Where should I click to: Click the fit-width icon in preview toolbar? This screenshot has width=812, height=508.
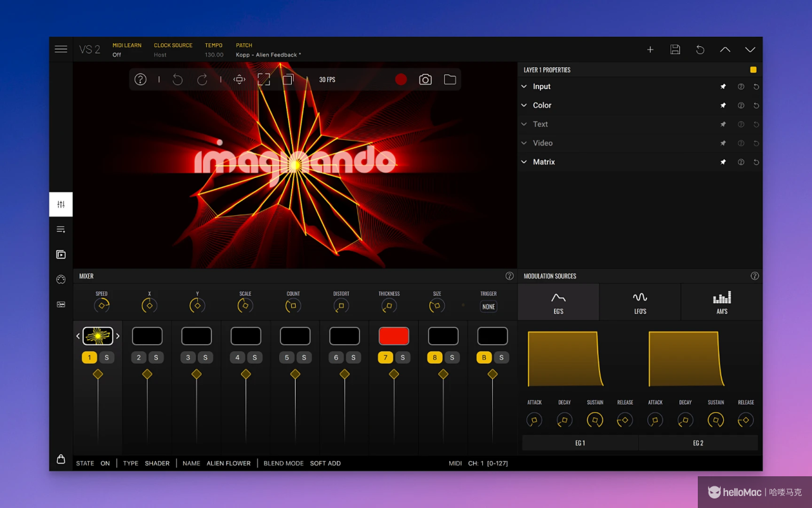point(239,79)
